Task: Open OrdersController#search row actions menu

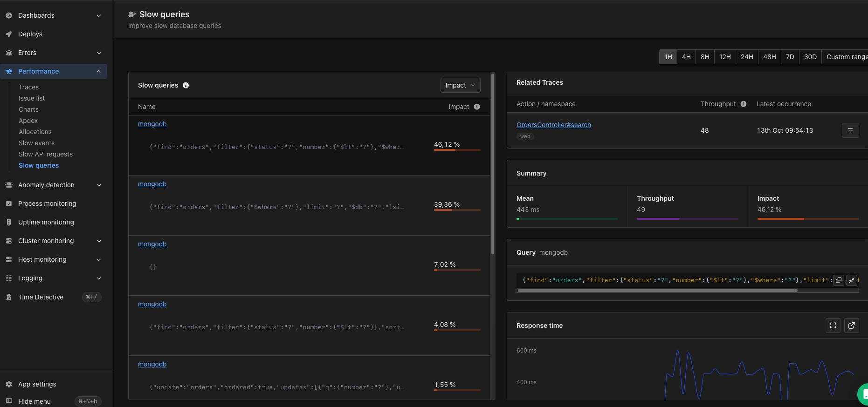Action: [x=850, y=130]
